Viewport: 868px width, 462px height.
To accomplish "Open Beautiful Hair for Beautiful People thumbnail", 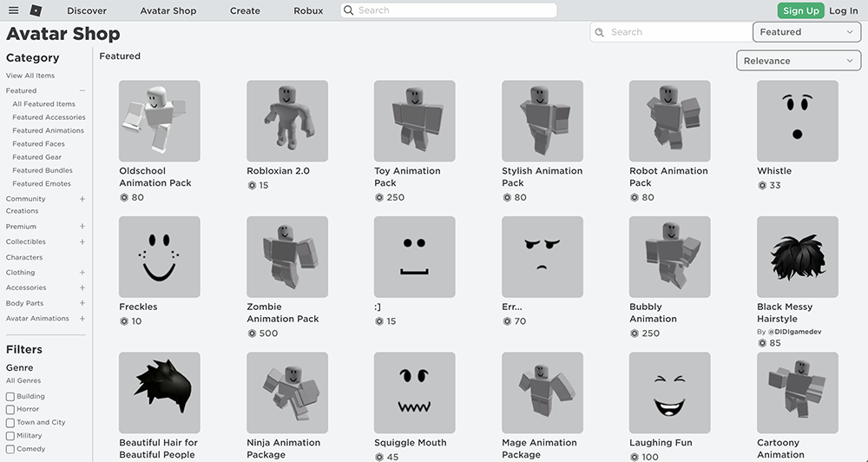I will (x=160, y=393).
